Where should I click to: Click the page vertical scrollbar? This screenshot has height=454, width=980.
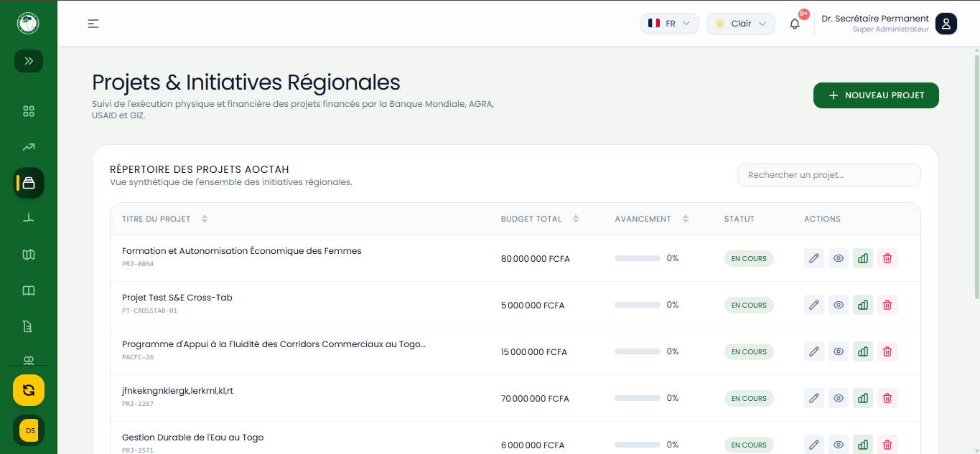[976, 176]
